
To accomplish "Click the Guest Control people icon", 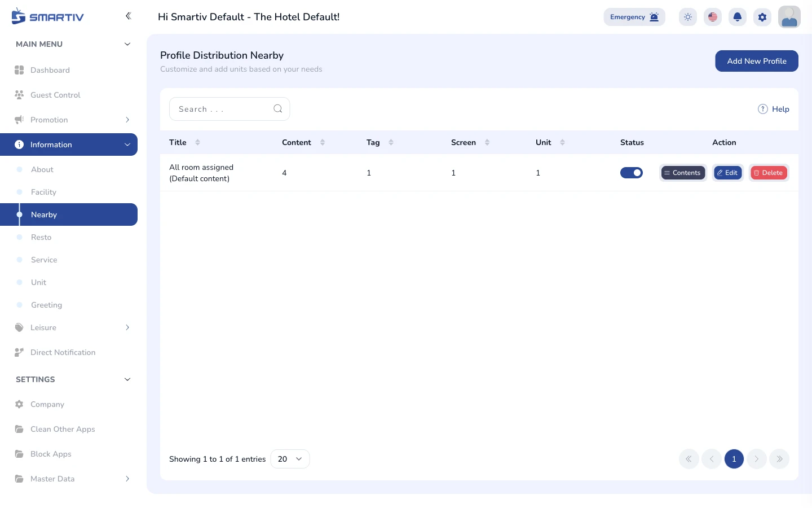I will click(19, 95).
